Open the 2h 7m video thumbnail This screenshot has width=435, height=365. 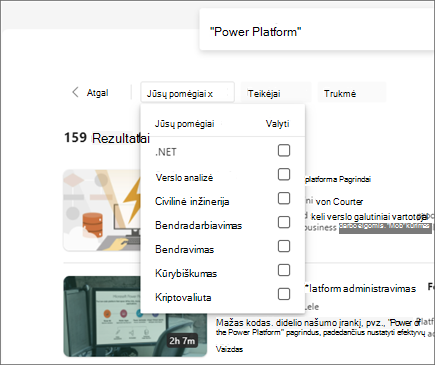[x=135, y=316]
